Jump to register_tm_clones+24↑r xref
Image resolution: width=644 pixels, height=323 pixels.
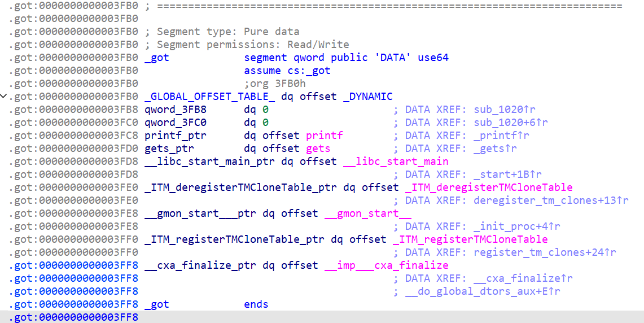tap(545, 252)
